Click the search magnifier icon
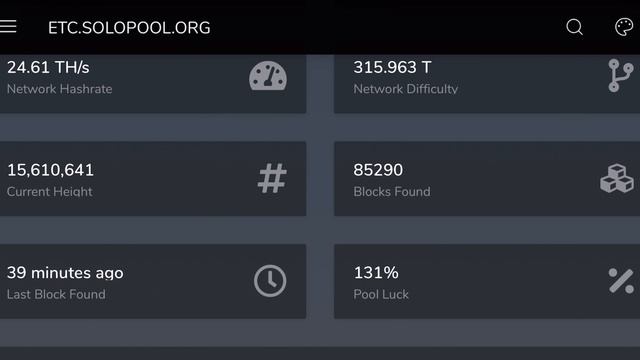Image resolution: width=640 pixels, height=360 pixels. (574, 27)
